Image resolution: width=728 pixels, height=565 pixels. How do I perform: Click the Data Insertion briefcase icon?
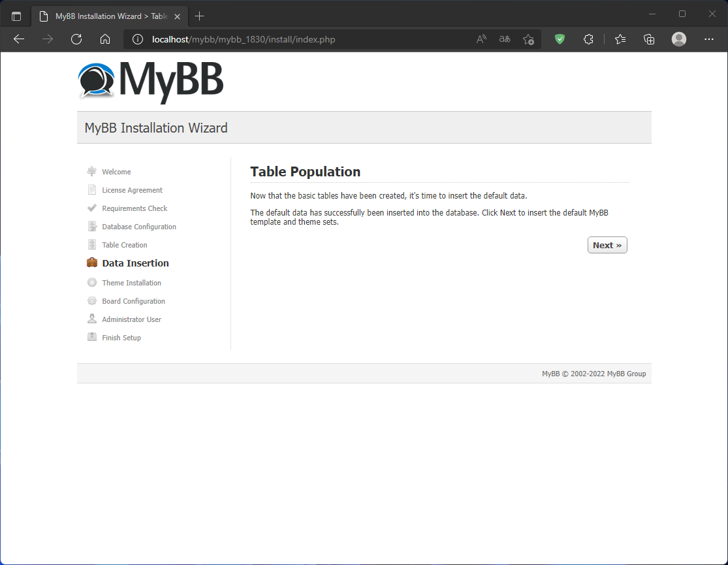pyautogui.click(x=92, y=263)
